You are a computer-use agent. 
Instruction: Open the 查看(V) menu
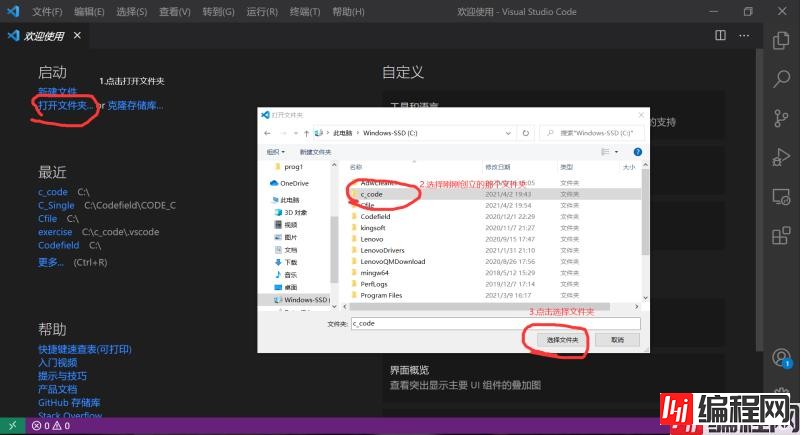[174, 12]
